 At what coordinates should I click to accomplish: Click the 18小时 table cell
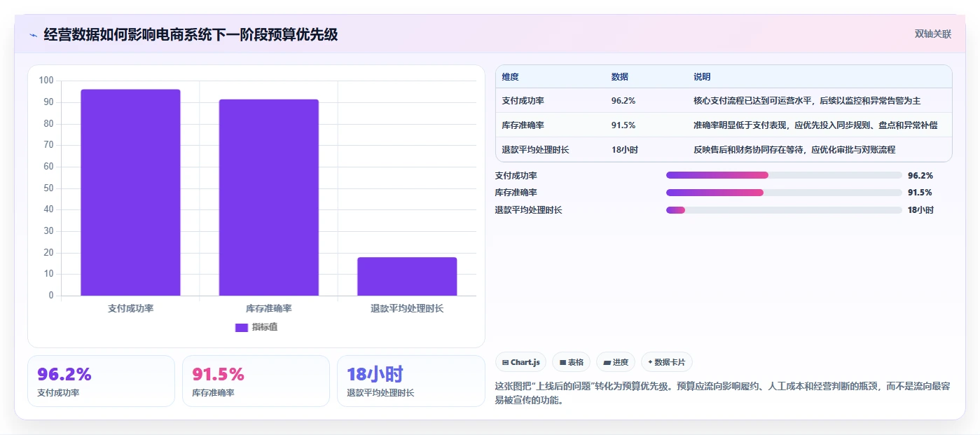click(x=625, y=149)
